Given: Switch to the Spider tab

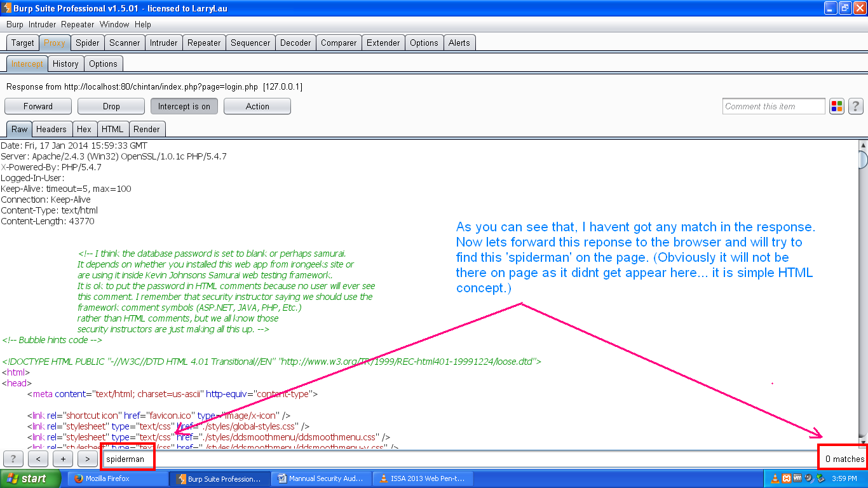Looking at the screenshot, I should pos(88,43).
